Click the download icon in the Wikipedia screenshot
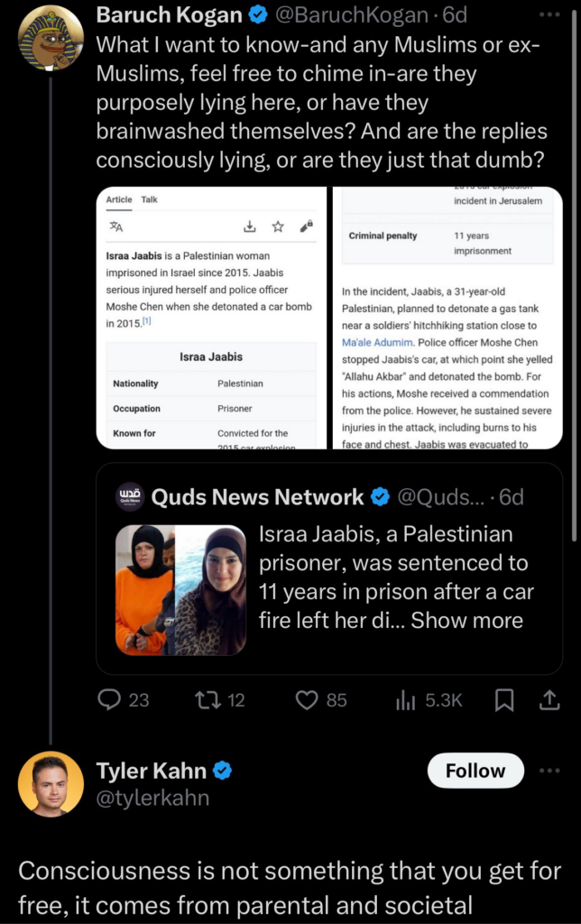This screenshot has width=581, height=924. pyautogui.click(x=249, y=225)
